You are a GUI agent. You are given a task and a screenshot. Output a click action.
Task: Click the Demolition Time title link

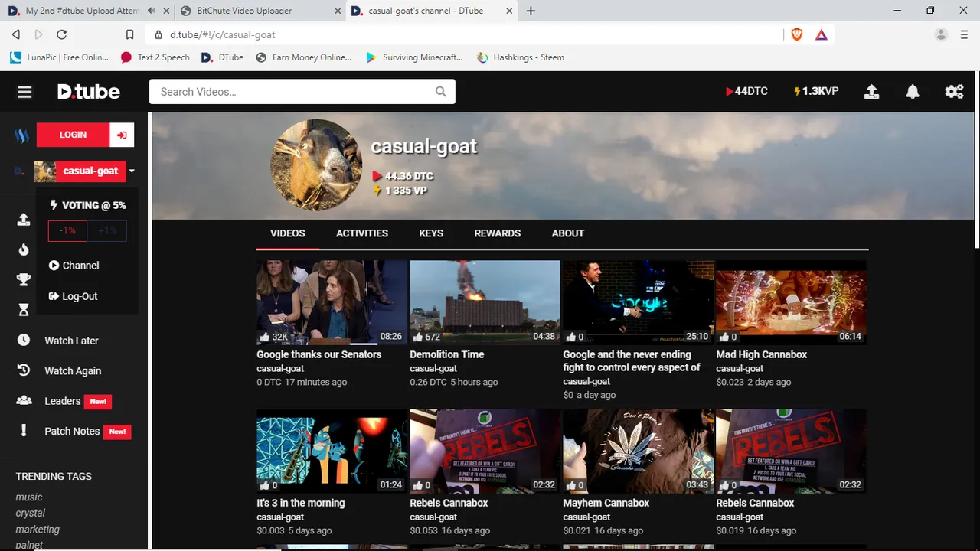(447, 354)
